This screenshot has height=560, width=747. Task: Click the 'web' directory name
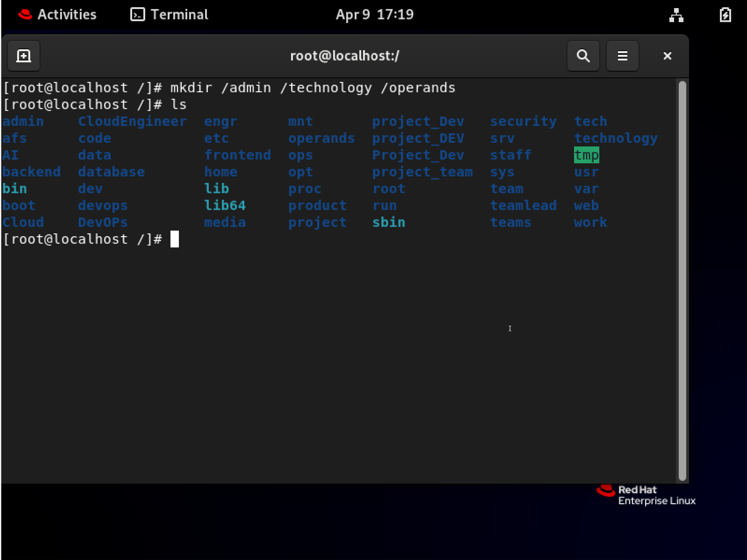587,206
